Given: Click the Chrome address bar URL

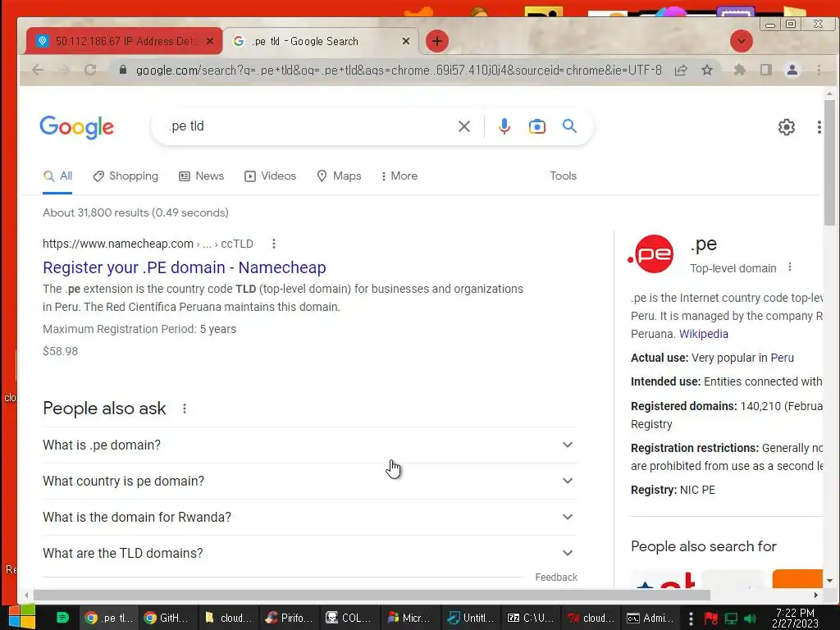Looking at the screenshot, I should click(399, 71).
